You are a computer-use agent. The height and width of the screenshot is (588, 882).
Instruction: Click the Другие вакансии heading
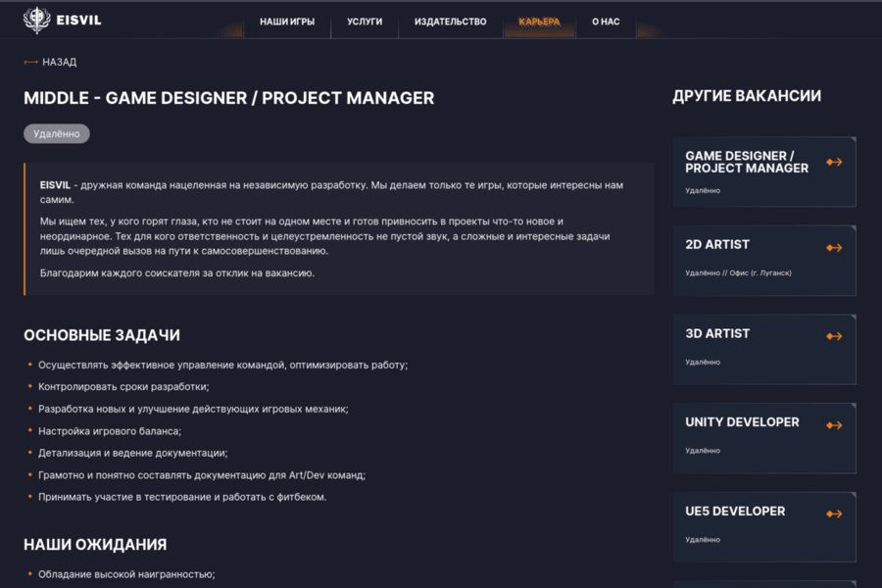747,96
